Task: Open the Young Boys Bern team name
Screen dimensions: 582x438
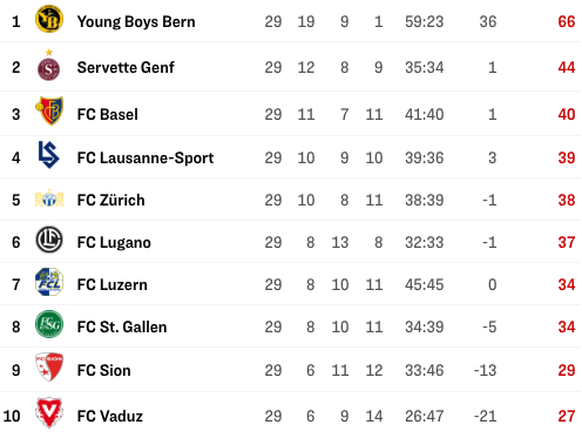Action: [136, 22]
